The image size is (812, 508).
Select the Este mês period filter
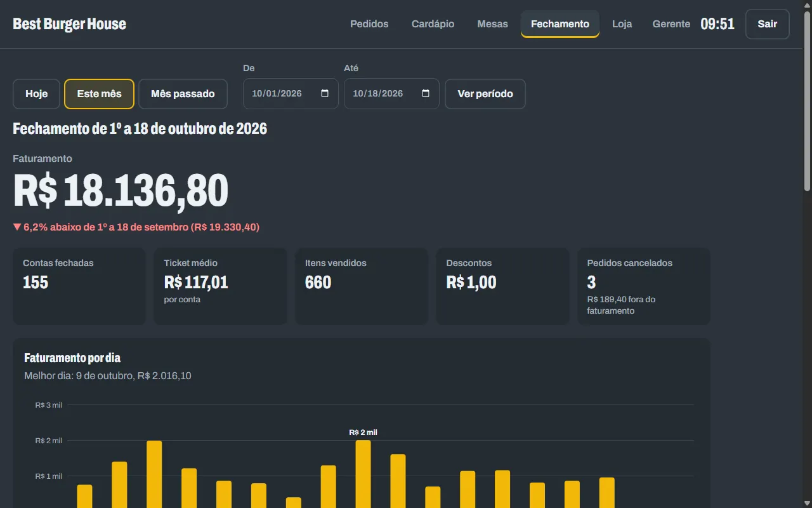99,94
